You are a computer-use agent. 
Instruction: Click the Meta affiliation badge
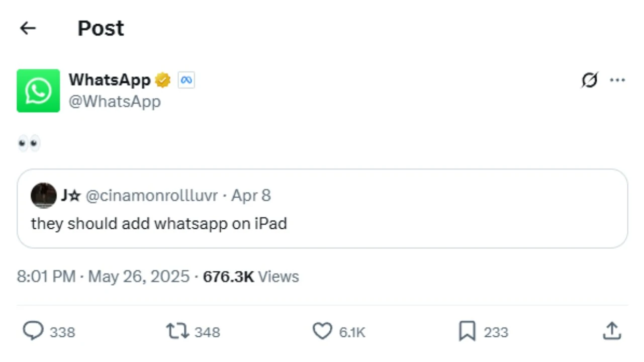click(186, 80)
